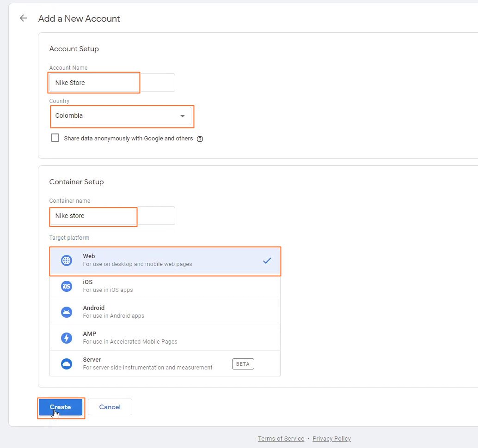
Task: Click the Android robot icon
Action: [67, 312]
